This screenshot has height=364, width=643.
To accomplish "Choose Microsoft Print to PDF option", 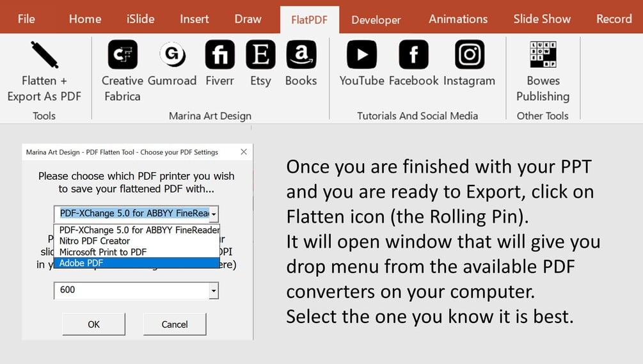I will coord(137,252).
